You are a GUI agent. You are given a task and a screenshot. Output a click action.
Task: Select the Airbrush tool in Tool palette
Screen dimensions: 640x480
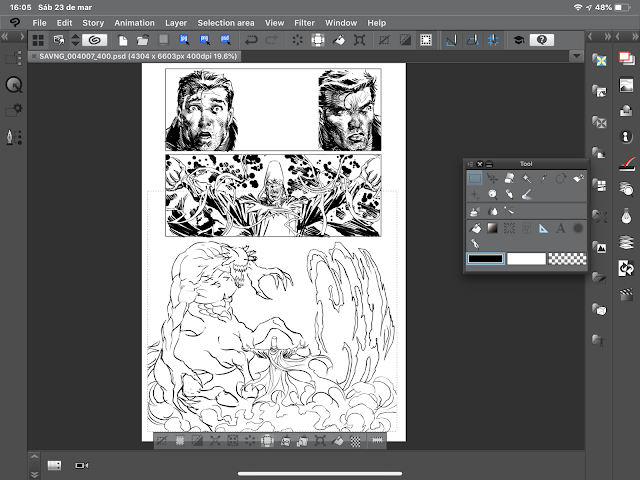[x=475, y=211]
